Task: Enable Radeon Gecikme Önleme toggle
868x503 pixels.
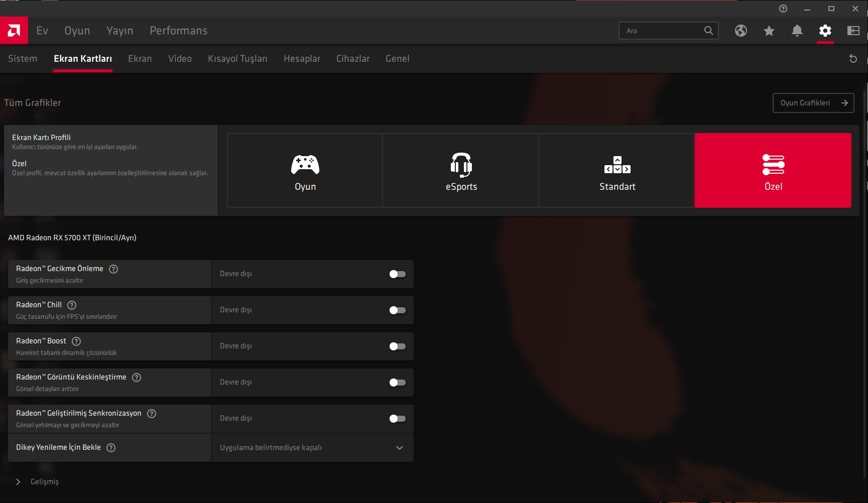Action: point(397,274)
